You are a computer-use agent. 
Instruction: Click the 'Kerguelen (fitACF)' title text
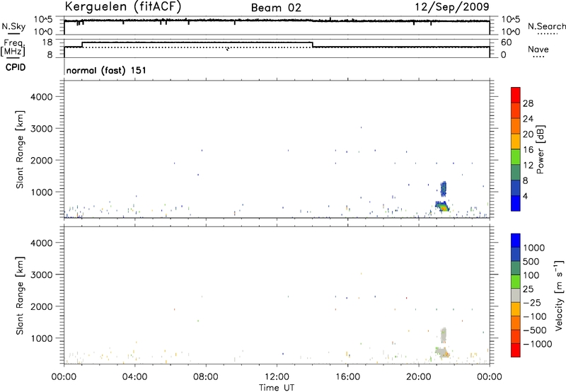(122, 7)
